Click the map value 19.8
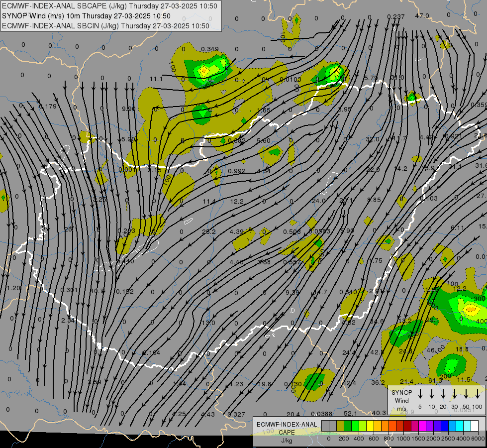The height and width of the screenshot is (448, 487). click(264, 384)
